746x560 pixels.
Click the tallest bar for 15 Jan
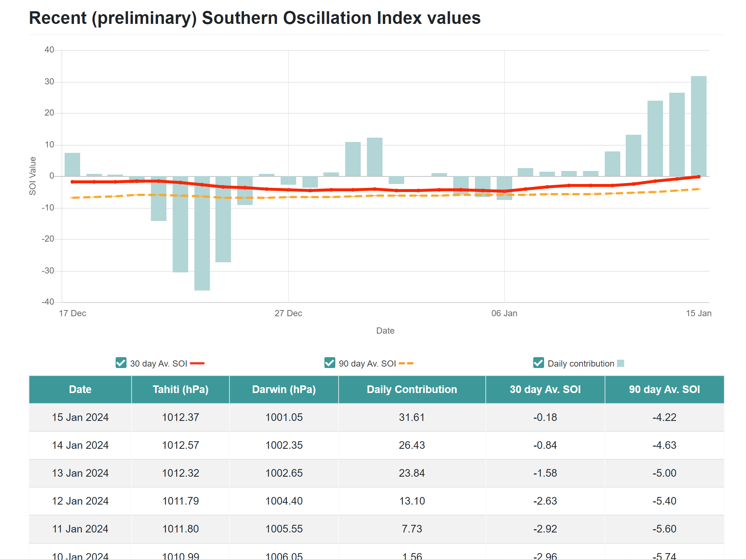click(699, 126)
